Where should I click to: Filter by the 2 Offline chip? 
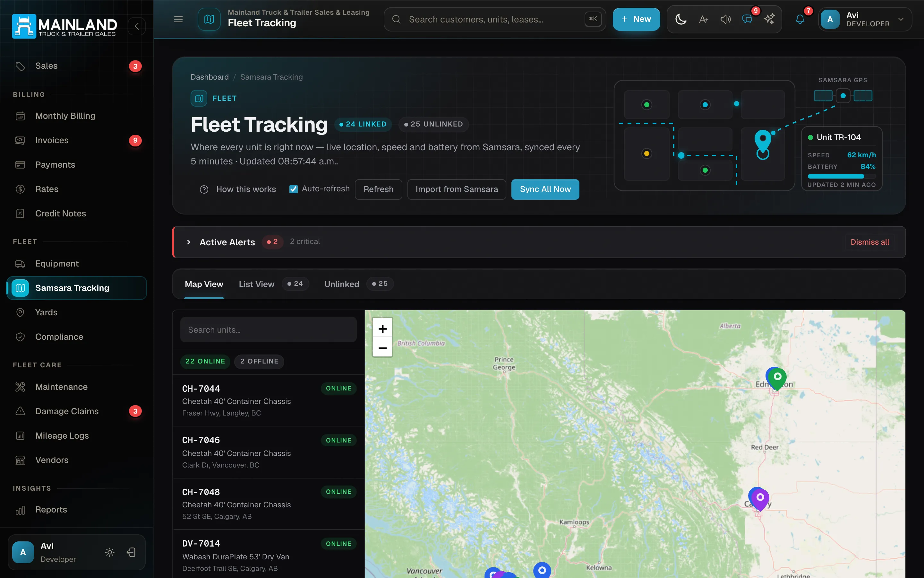pyautogui.click(x=259, y=361)
